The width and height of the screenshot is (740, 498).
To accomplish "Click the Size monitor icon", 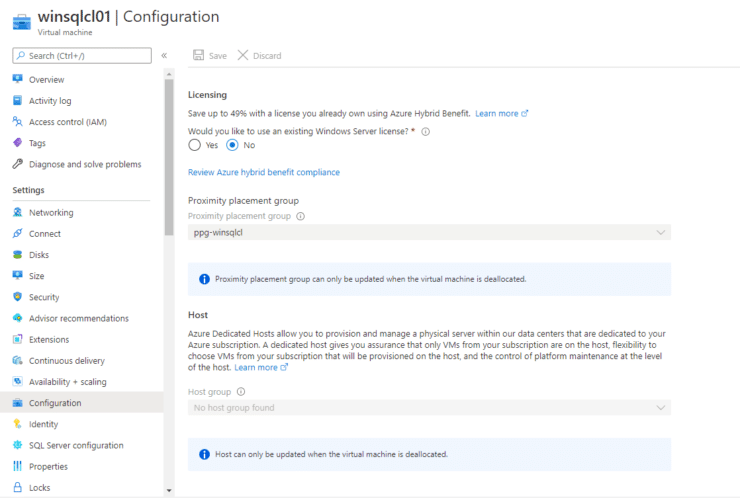I will pos(17,275).
